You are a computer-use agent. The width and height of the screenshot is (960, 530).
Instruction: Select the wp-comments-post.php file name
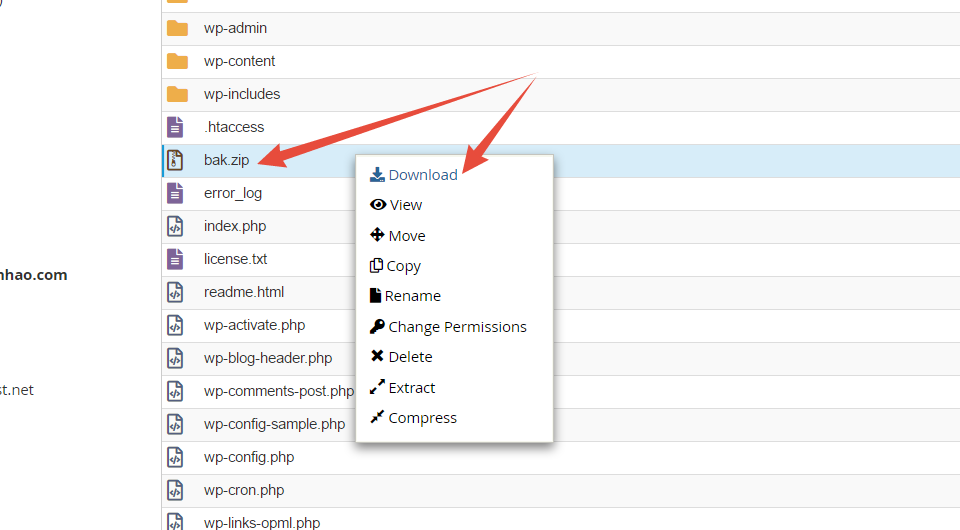point(279,392)
